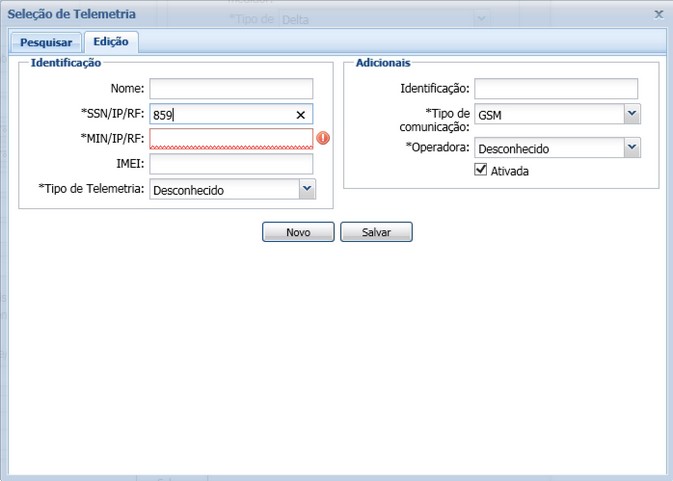Image resolution: width=673 pixels, height=481 pixels.
Task: Click the Identificação field under Adicionais
Action: [x=556, y=89]
